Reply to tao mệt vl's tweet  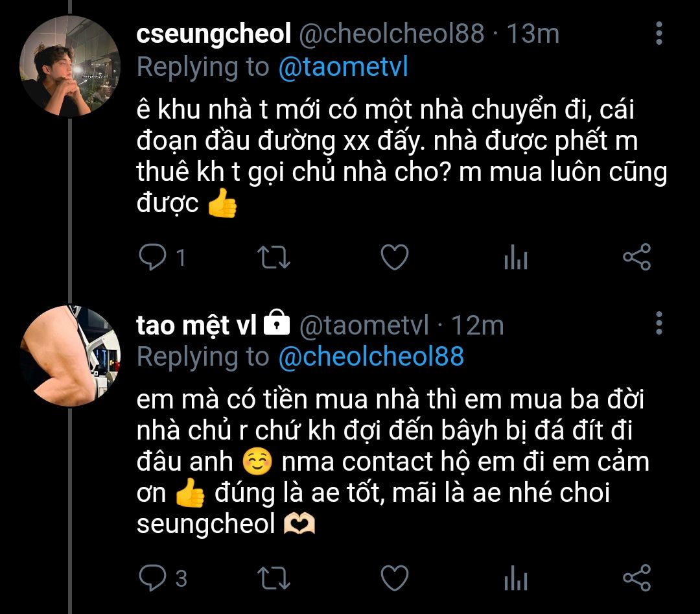pyautogui.click(x=153, y=577)
